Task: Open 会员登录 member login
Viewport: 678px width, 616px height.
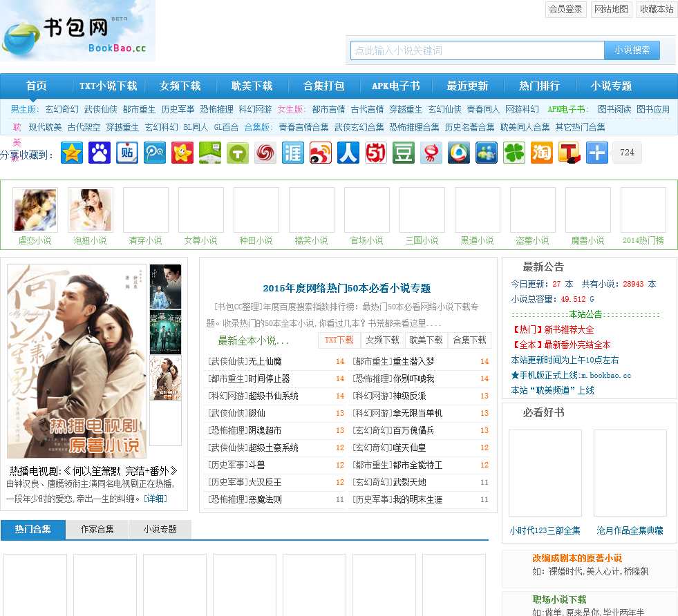Action: pyautogui.click(x=565, y=9)
